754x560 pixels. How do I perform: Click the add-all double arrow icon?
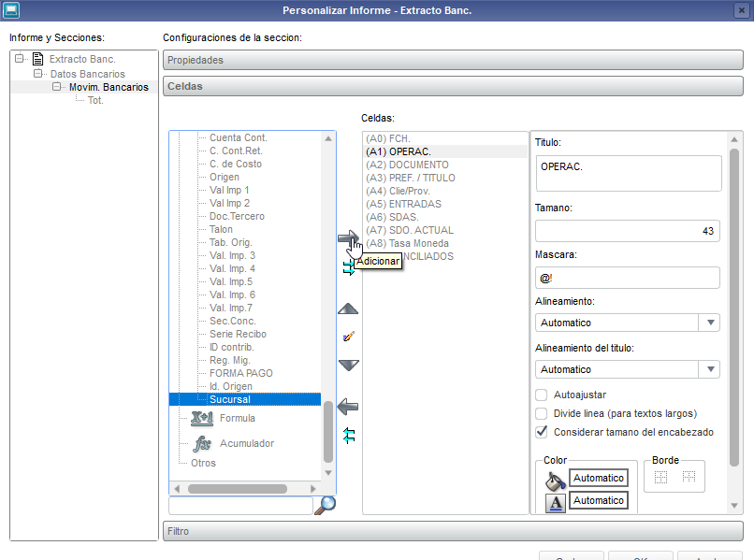pyautogui.click(x=348, y=267)
